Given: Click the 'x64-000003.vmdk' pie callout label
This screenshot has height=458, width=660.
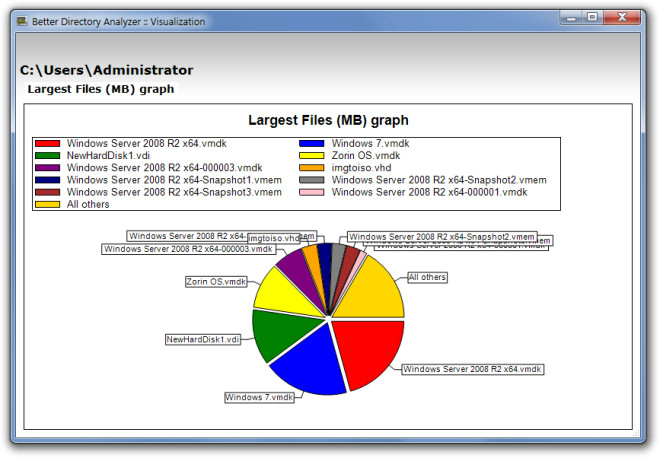Looking at the screenshot, I should pos(189,249).
